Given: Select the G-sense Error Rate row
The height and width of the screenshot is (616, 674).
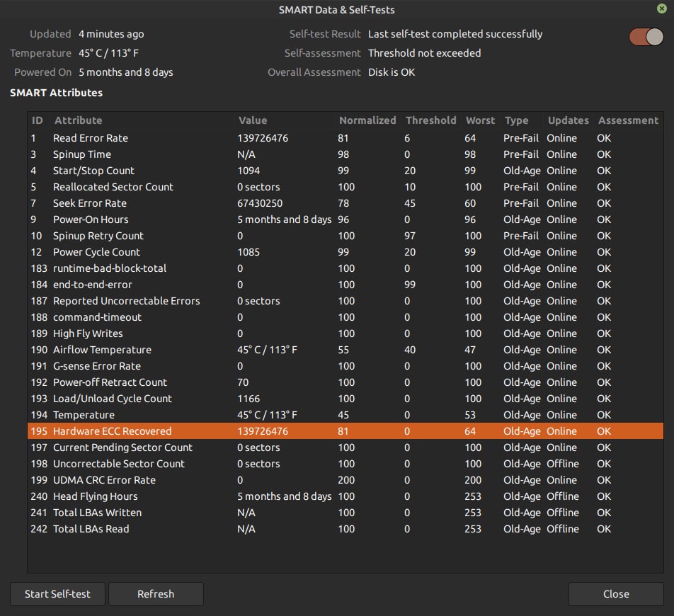Looking at the screenshot, I should pos(345,366).
